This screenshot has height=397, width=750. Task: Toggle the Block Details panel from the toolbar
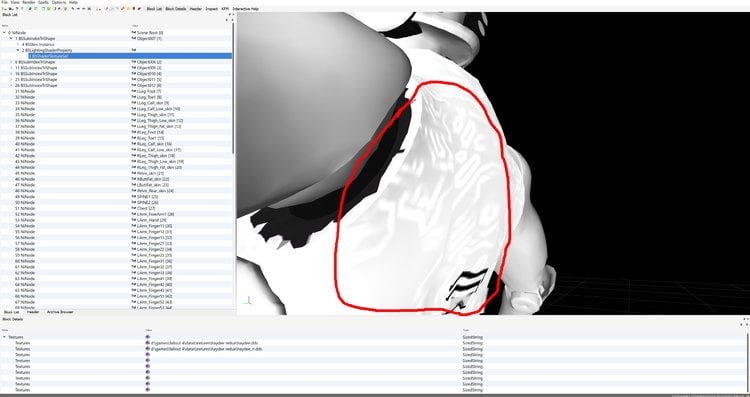pos(176,9)
